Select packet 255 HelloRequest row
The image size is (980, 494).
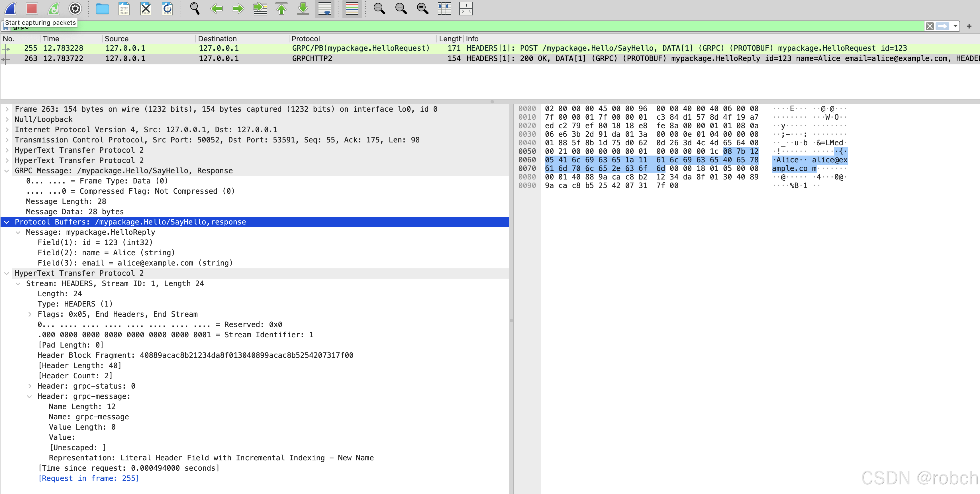coord(490,48)
